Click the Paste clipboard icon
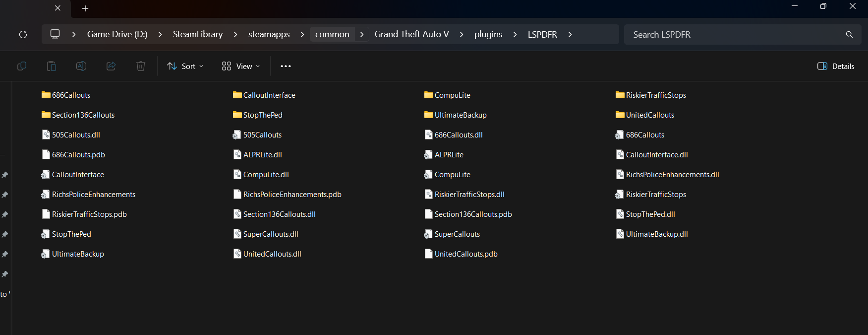 tap(52, 66)
